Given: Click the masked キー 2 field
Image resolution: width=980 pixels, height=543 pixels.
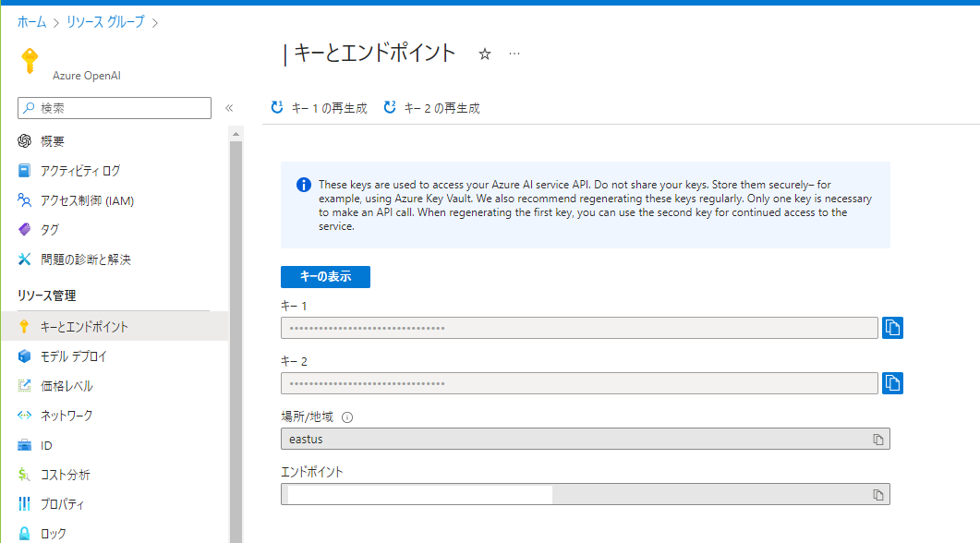Looking at the screenshot, I should coord(579,383).
